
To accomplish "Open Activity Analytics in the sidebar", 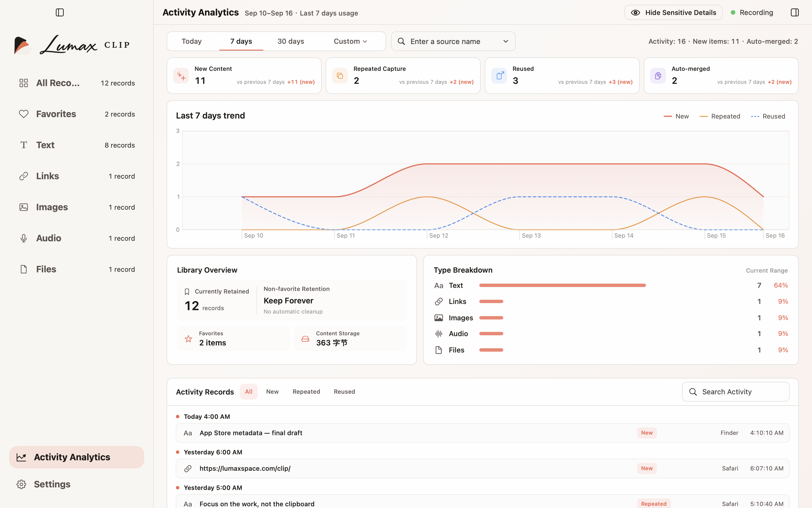I will tap(76, 457).
